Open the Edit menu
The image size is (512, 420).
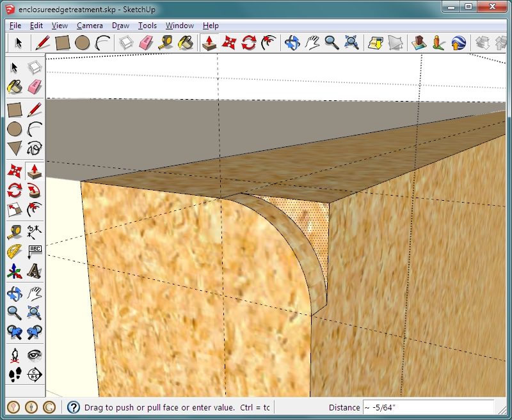(36, 26)
